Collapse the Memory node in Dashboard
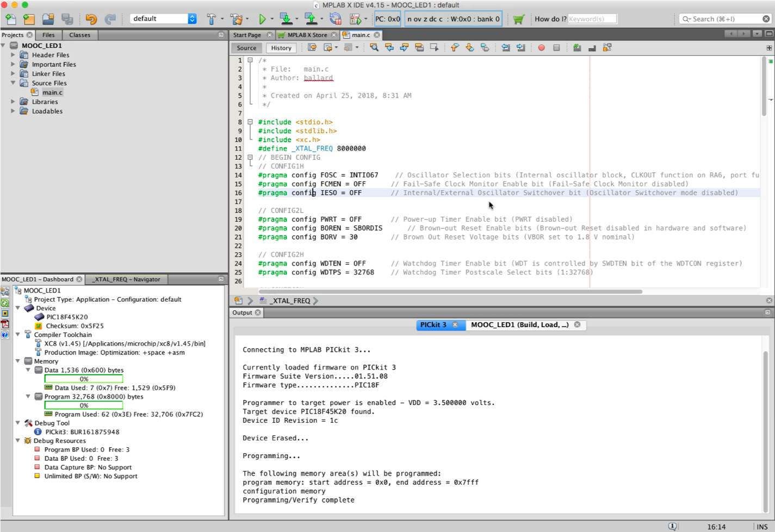Viewport: 775px width, 532px height. 18,361
